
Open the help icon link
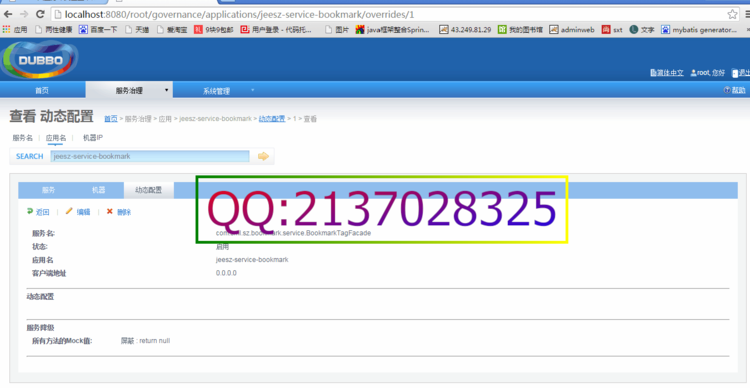(727, 90)
